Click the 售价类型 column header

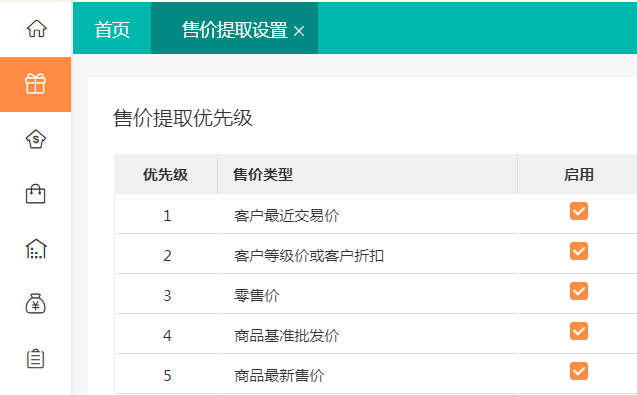263,175
